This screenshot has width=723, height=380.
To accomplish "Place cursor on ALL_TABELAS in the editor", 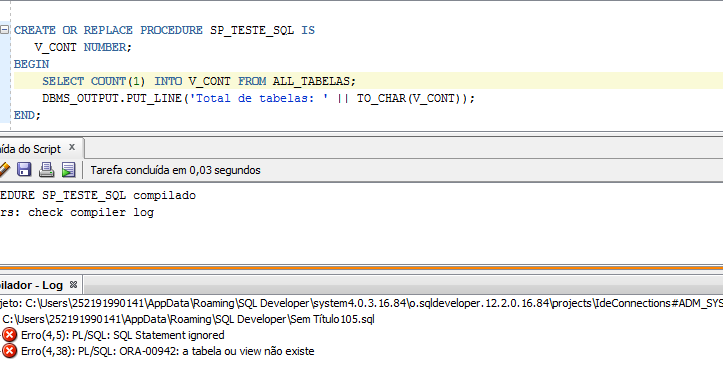I will 311,81.
